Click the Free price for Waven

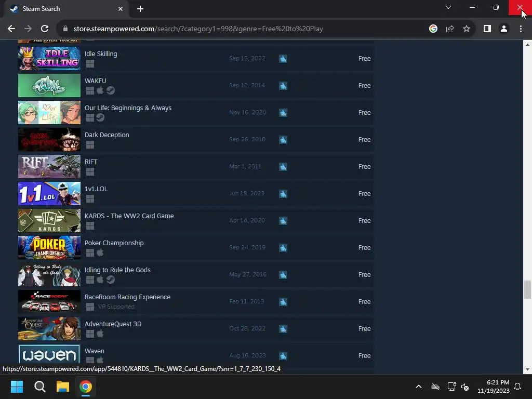pyautogui.click(x=364, y=355)
